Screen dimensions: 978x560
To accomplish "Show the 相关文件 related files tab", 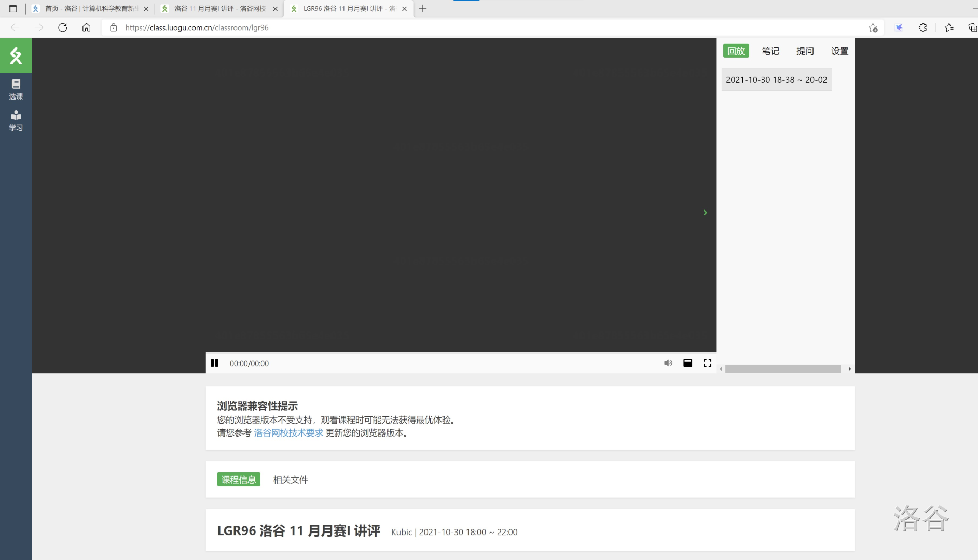I will coord(291,480).
